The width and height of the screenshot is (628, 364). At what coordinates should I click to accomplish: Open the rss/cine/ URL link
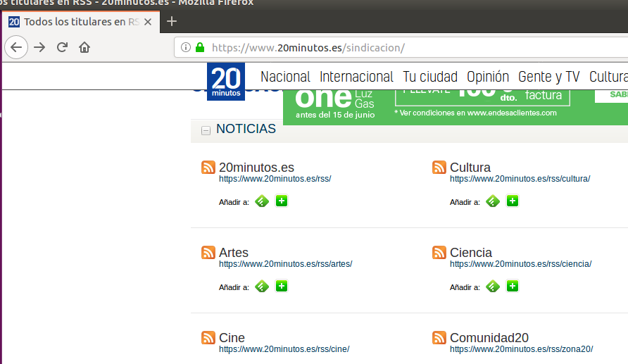tap(284, 350)
